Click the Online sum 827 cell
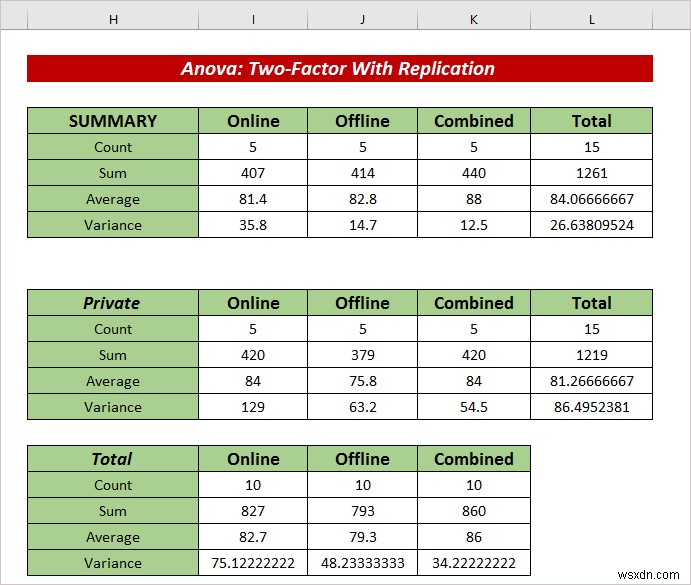Viewport: 691px width, 585px height. [253, 511]
